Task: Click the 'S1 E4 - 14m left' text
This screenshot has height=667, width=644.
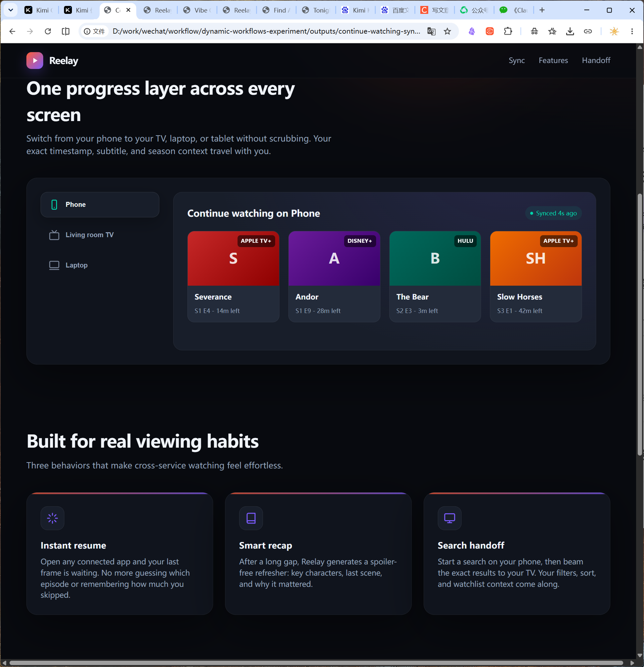Action: point(217,311)
